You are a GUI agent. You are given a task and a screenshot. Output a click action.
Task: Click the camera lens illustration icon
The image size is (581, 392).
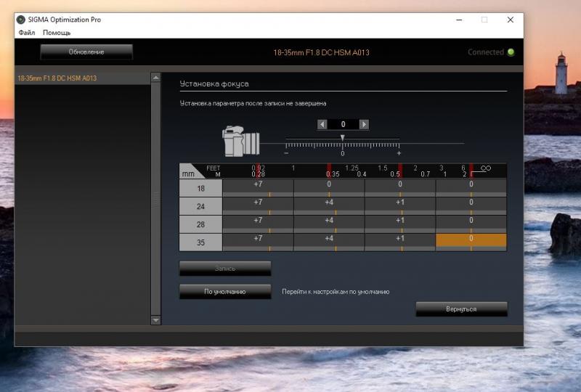click(241, 141)
